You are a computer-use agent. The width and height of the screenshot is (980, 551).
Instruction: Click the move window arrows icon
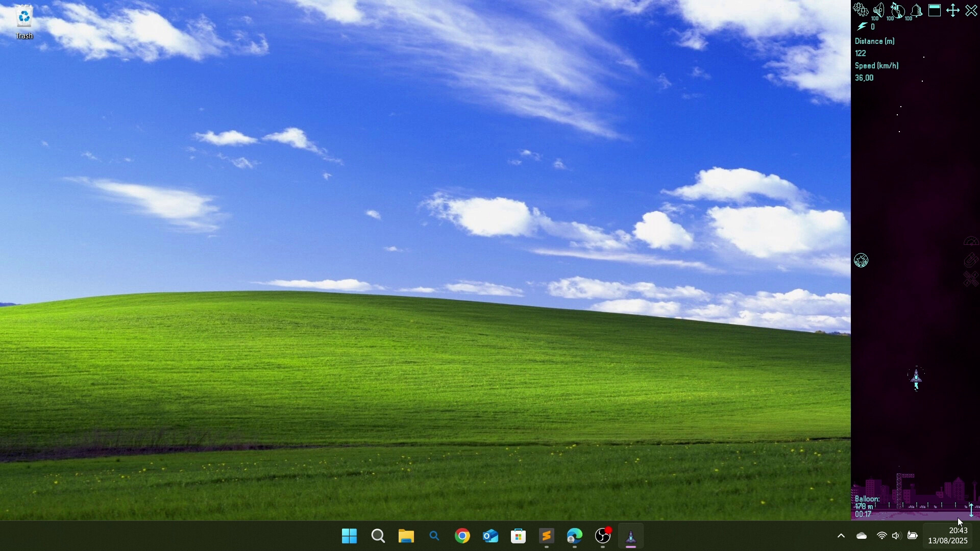coord(953,10)
